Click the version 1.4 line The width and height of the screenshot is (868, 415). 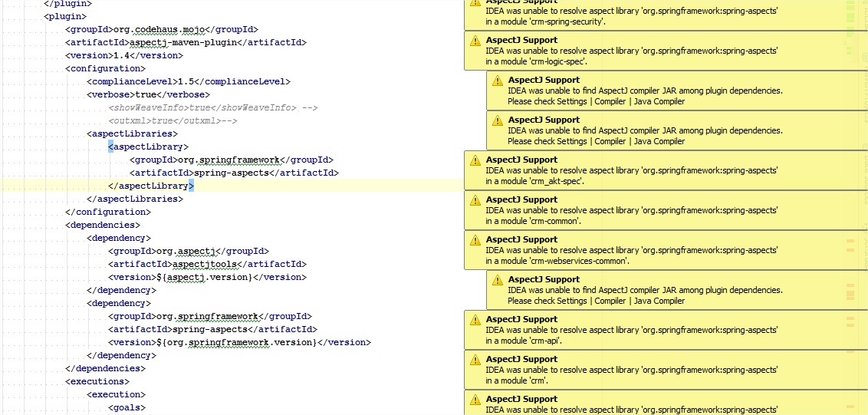tap(124, 55)
